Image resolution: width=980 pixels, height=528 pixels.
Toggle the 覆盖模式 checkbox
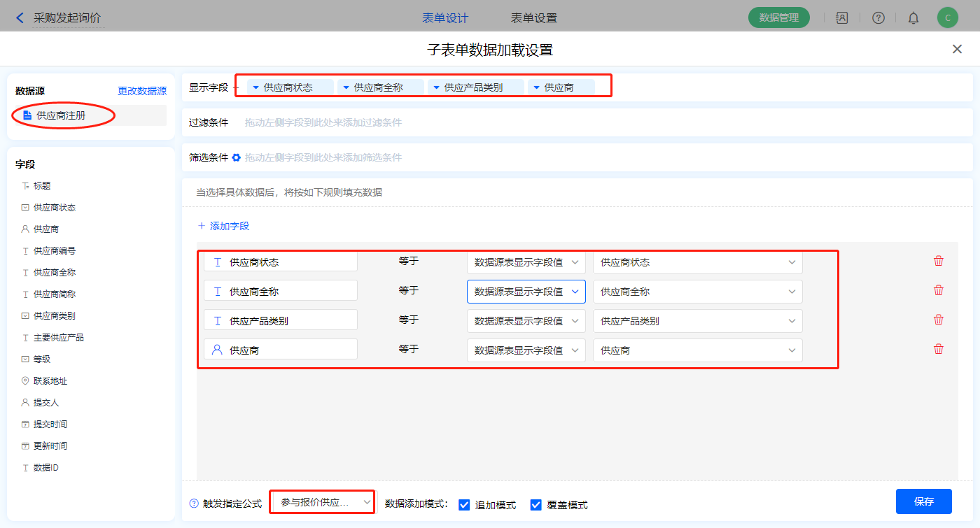pos(536,505)
